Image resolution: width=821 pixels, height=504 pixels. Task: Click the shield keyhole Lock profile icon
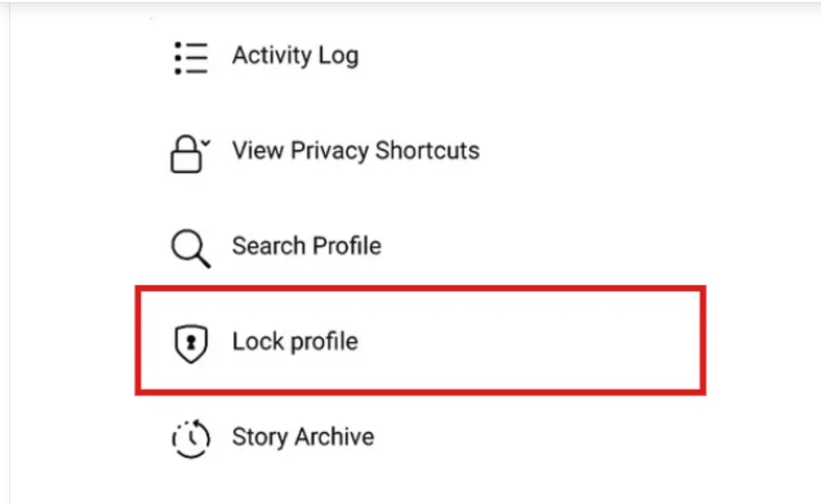click(191, 343)
